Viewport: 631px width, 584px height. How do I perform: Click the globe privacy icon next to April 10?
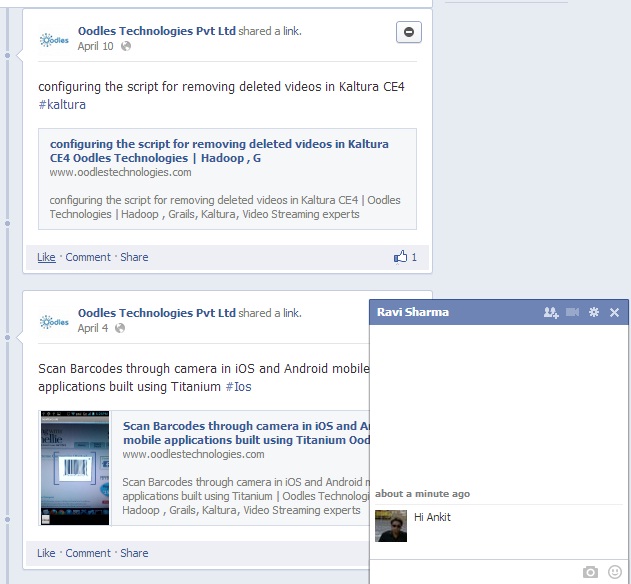click(x=126, y=46)
